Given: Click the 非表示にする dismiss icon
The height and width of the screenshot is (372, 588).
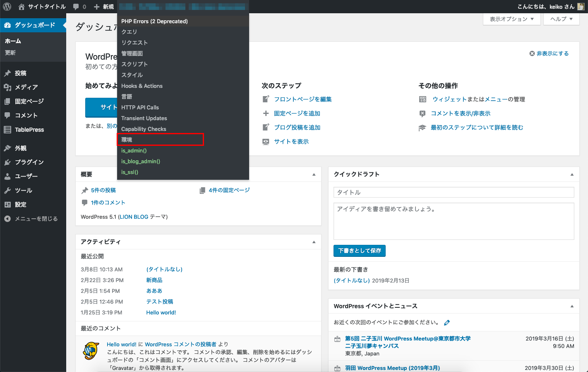Looking at the screenshot, I should tap(532, 53).
